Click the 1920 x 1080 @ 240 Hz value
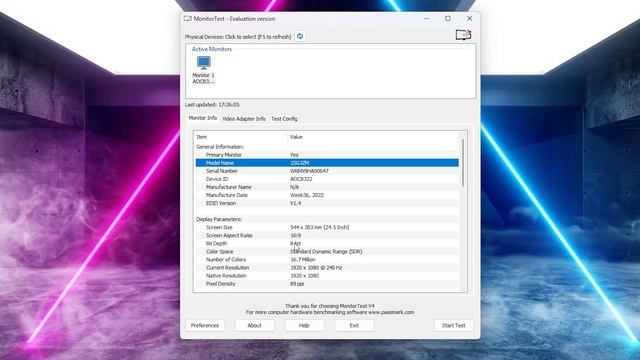Viewport: 640px width, 360px height. tap(316, 268)
